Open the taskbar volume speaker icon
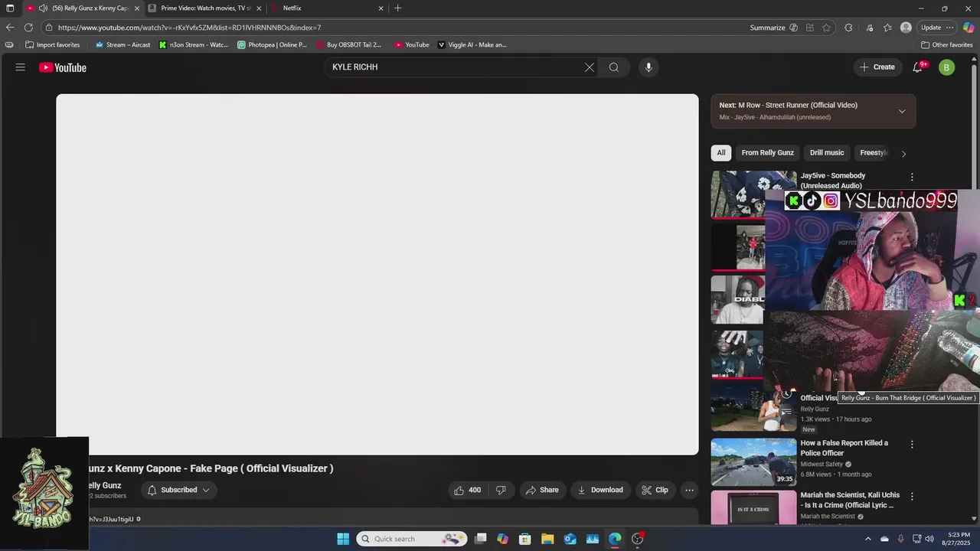 (x=929, y=539)
